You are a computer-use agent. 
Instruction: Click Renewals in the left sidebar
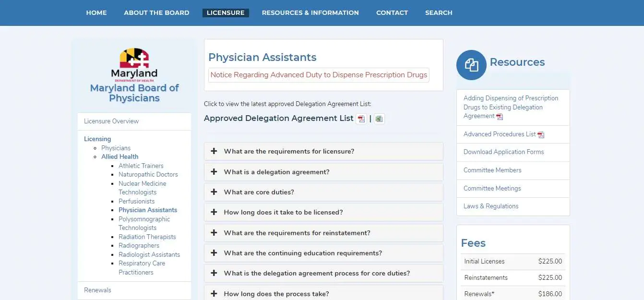[x=97, y=290]
